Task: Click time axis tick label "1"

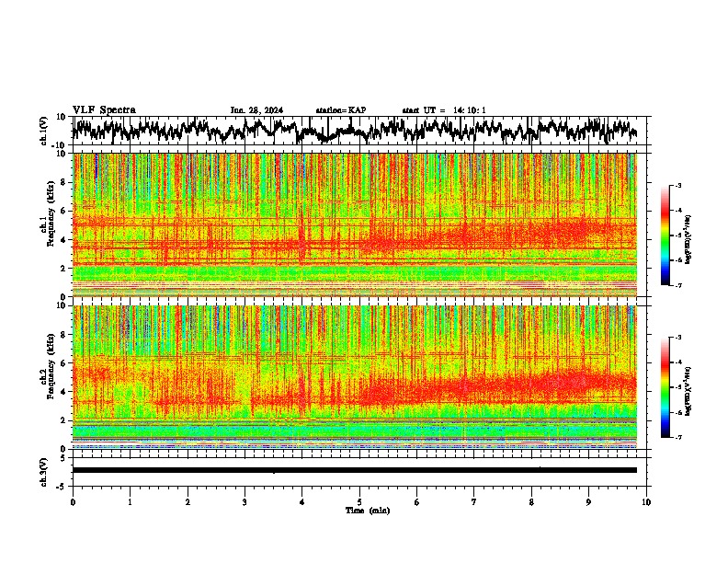Action: click(x=130, y=502)
